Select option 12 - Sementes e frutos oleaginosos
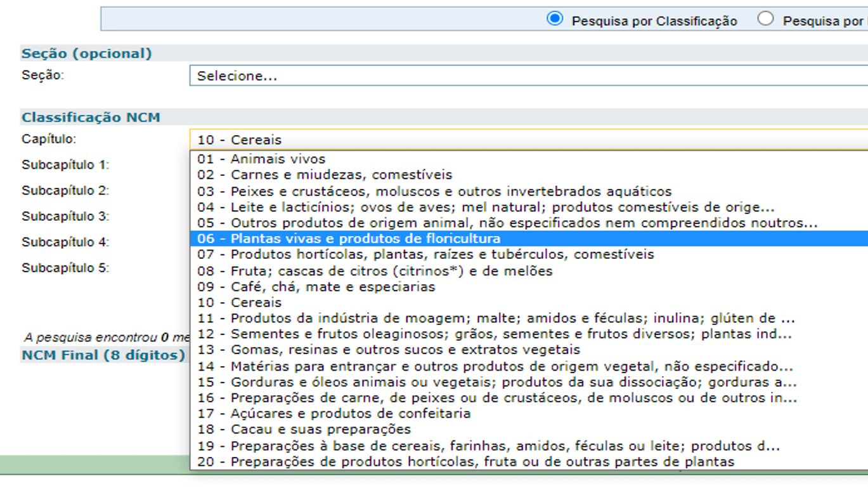868x488 pixels. coord(380,334)
